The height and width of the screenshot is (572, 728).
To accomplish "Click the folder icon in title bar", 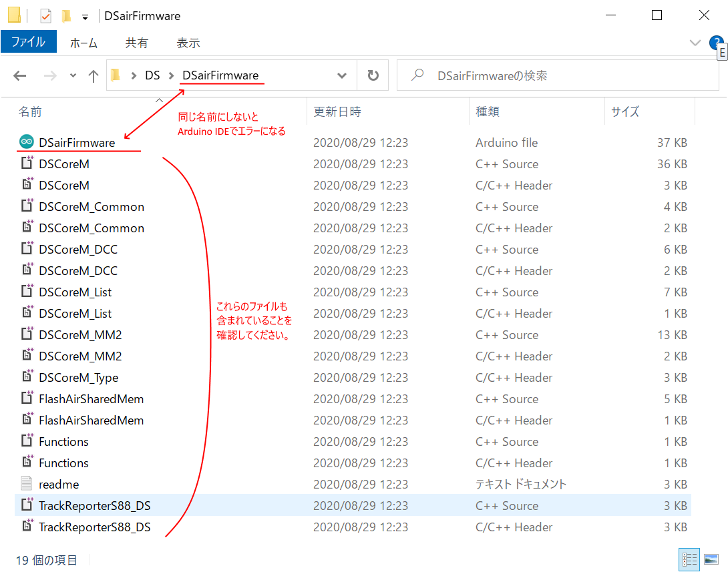I will coord(15,15).
